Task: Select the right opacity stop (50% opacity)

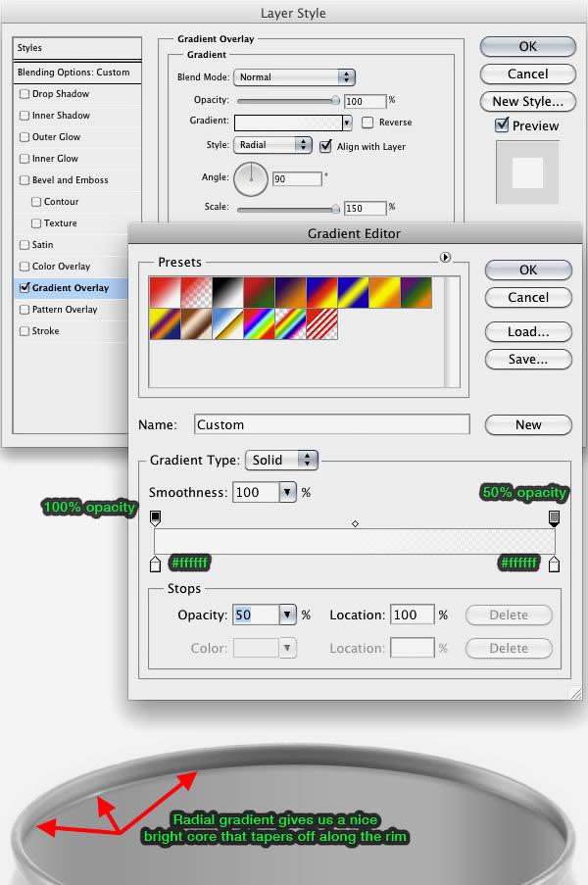Action: (x=554, y=517)
